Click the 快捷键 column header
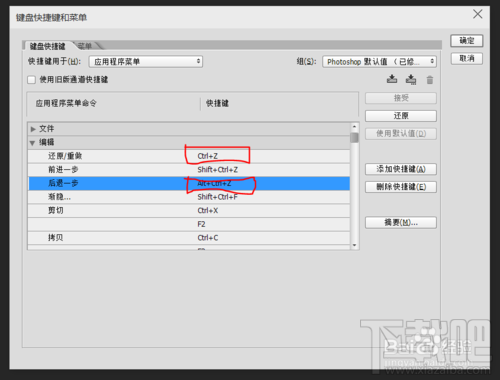 pyautogui.click(x=217, y=103)
